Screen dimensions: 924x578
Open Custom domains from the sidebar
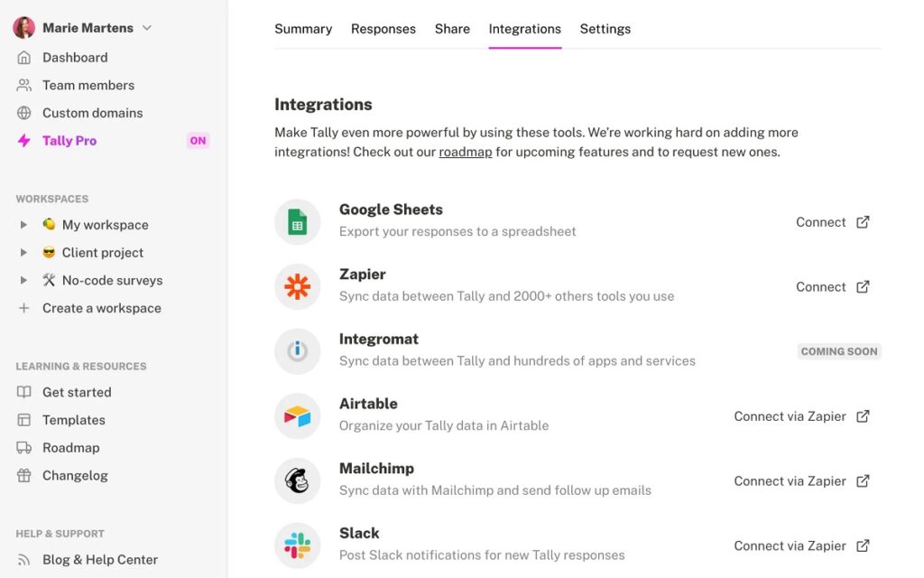[92, 112]
